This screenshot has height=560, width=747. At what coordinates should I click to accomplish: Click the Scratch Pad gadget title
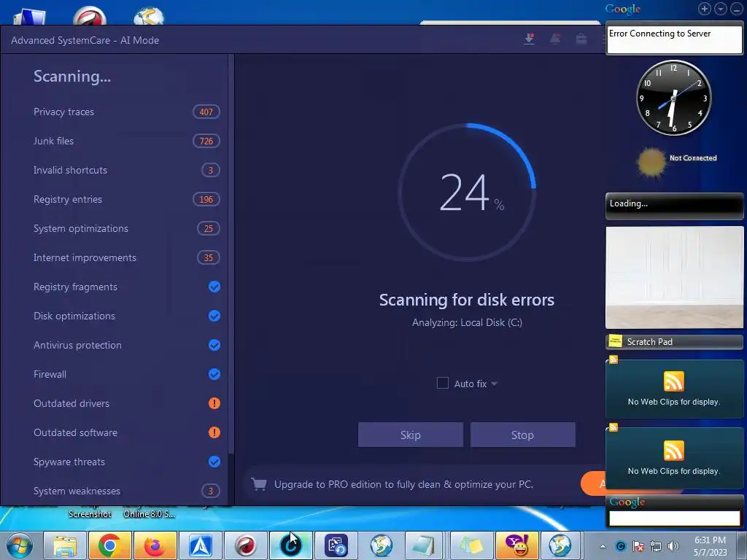point(650,341)
